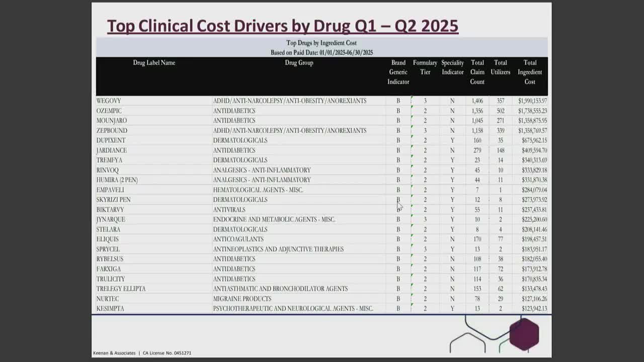Select the "Brand Generic Indicator" column header
This screenshot has width=644, height=362.
pyautogui.click(x=398, y=72)
